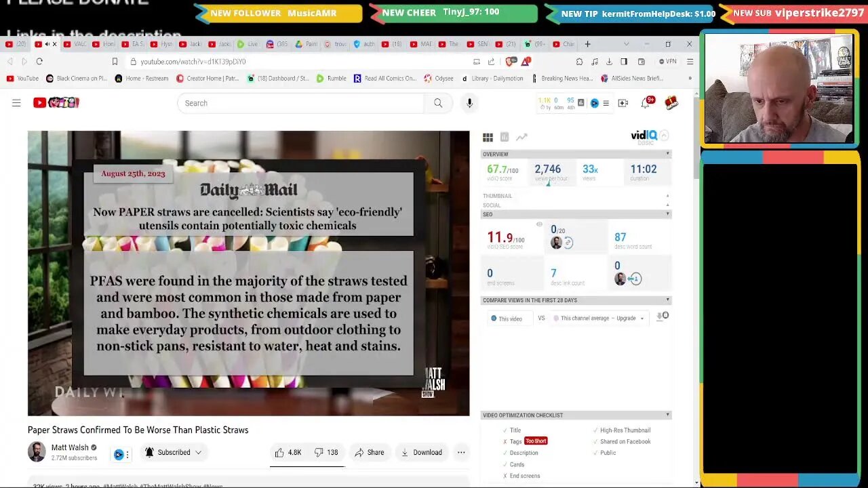Click the Too Short tags badge
This screenshot has width=868, height=488.
[536, 441]
